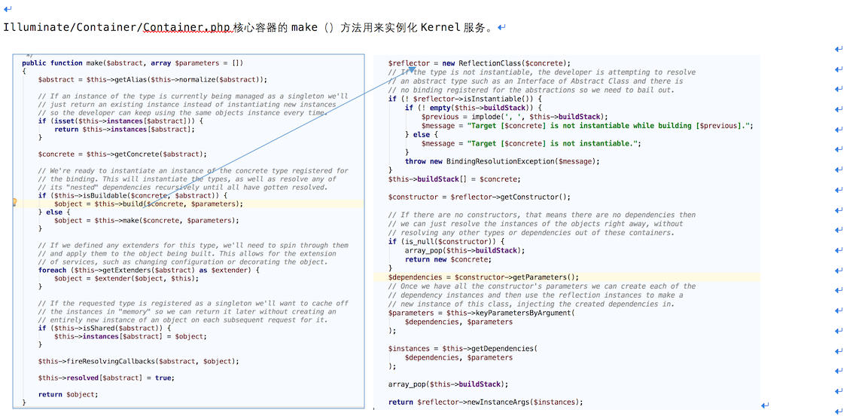Click line "$this->resolved[$abstract] = true;"
This screenshot has width=868, height=419.
coord(105,378)
